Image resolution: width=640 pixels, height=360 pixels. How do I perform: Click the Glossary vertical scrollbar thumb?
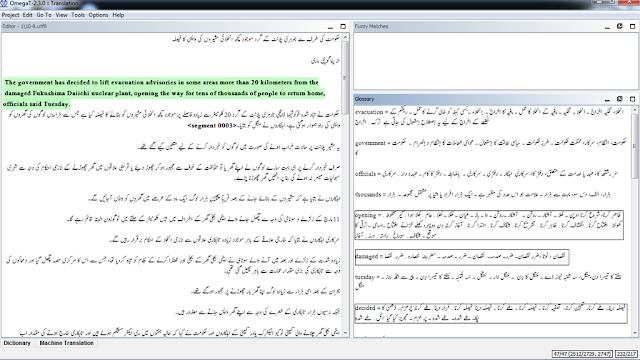pos(635,146)
